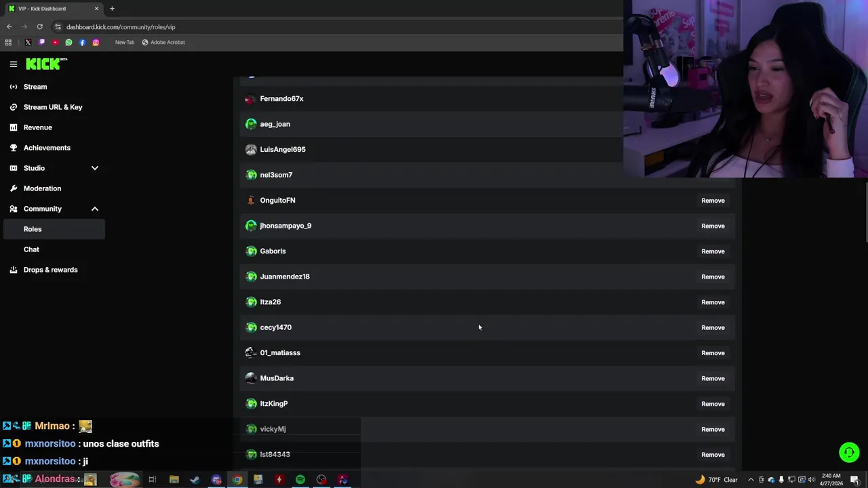Open the green support chat bubble

tap(849, 452)
